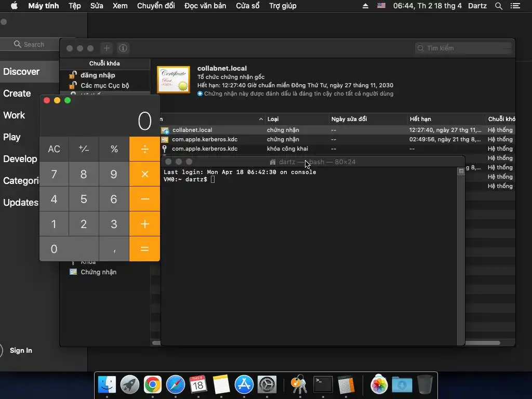Click the eject icon in menu bar
Screen dimensions: 532x399
coord(365,6)
